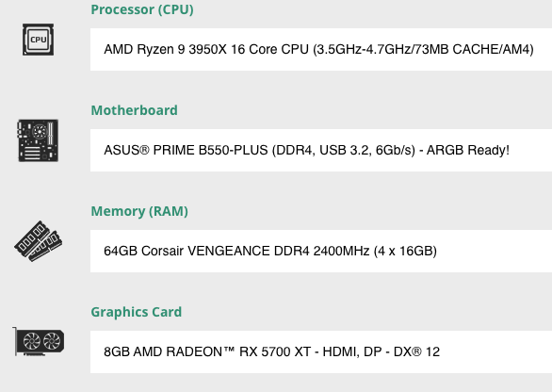
Task: Click the Motherboard section heading
Action: [134, 110]
